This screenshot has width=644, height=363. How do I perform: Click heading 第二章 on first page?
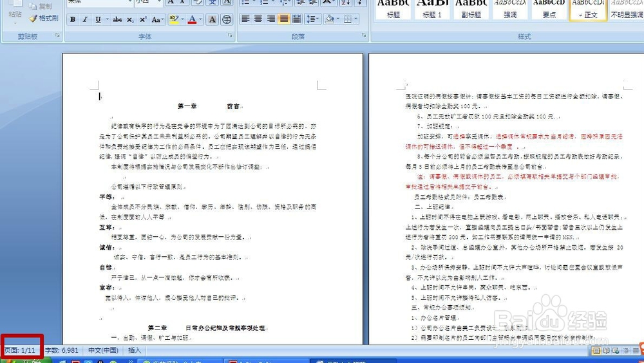[157, 328]
